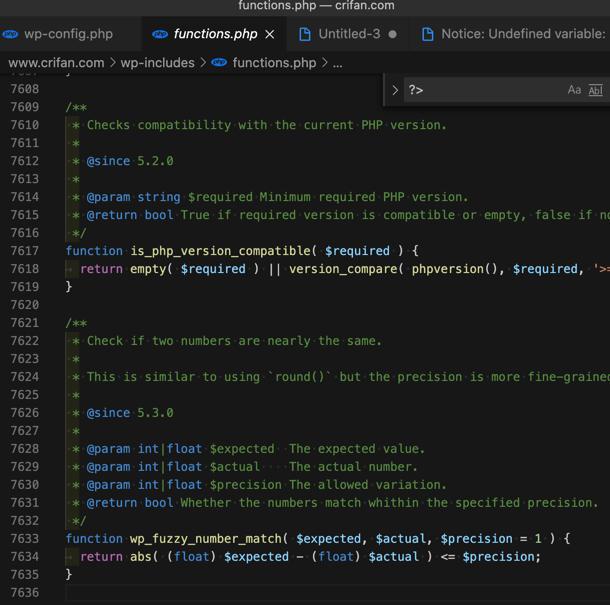Click '@since 5.2.0' comment
610x605 pixels.
130,161
